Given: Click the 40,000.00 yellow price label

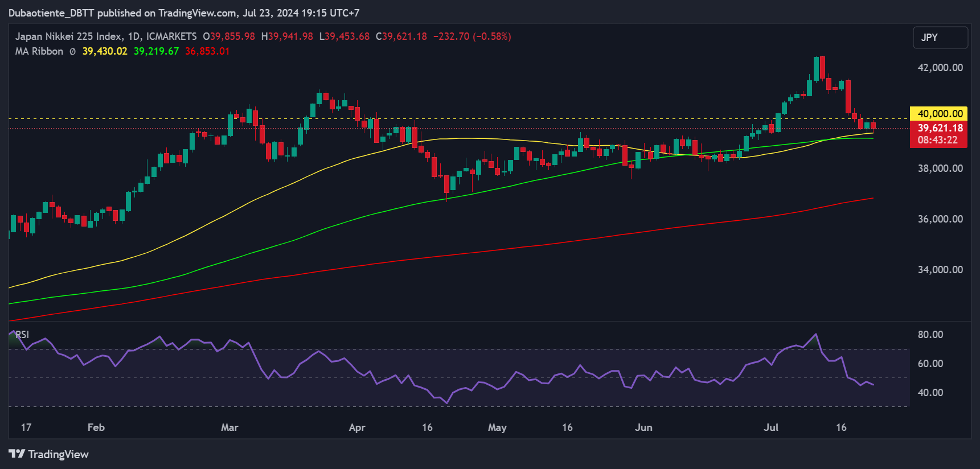Looking at the screenshot, I should [938, 114].
